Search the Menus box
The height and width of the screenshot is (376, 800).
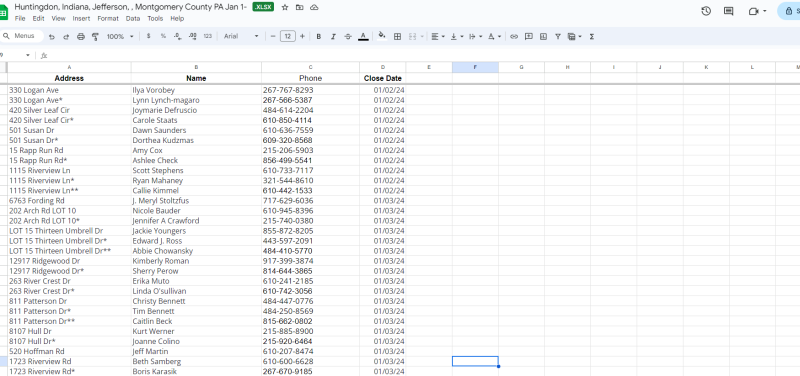(x=21, y=36)
